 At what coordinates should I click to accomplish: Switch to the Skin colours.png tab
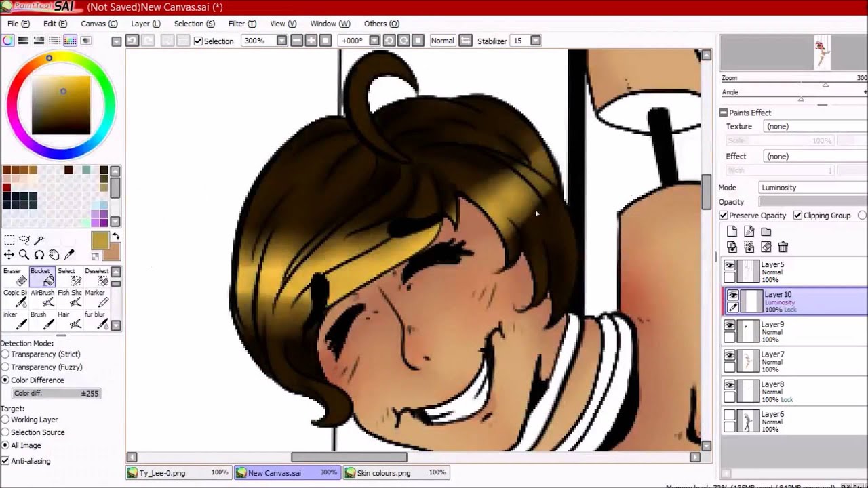coord(396,472)
